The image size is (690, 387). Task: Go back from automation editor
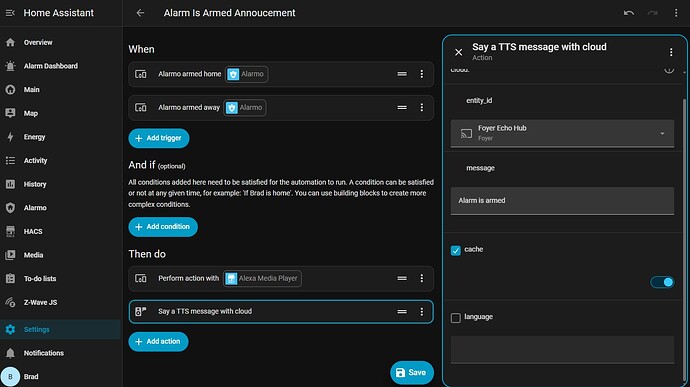coord(140,13)
